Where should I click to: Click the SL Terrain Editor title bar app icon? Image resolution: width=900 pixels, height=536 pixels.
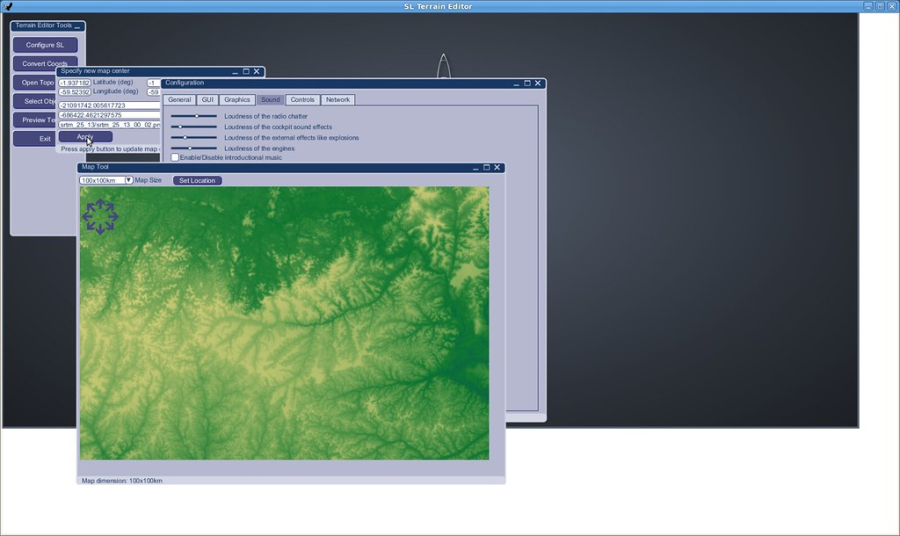8,6
